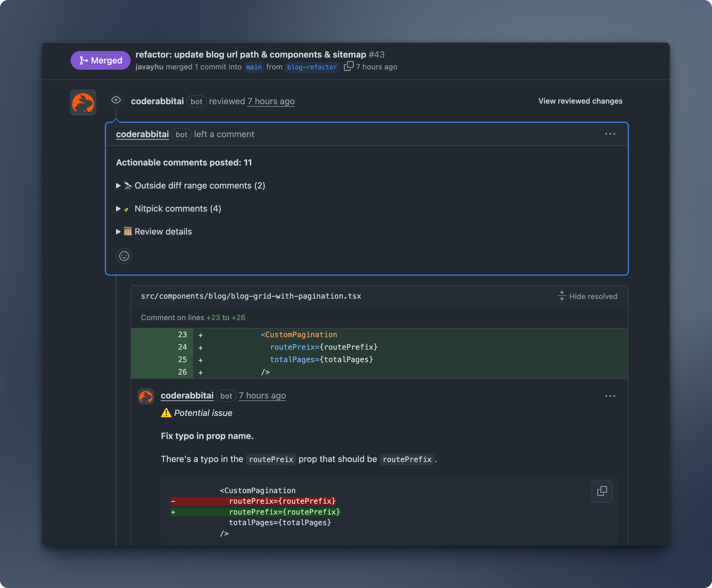Click small coderabbitai avatar in review thread

coord(146,396)
